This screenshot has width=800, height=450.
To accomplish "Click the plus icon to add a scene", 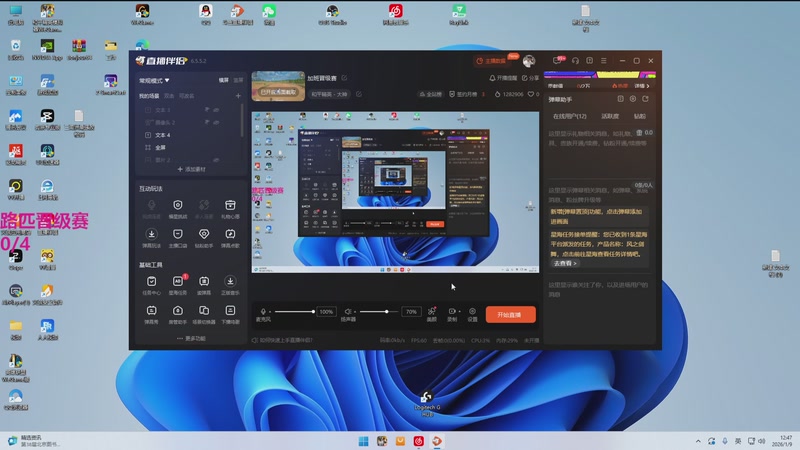I will tap(238, 96).
